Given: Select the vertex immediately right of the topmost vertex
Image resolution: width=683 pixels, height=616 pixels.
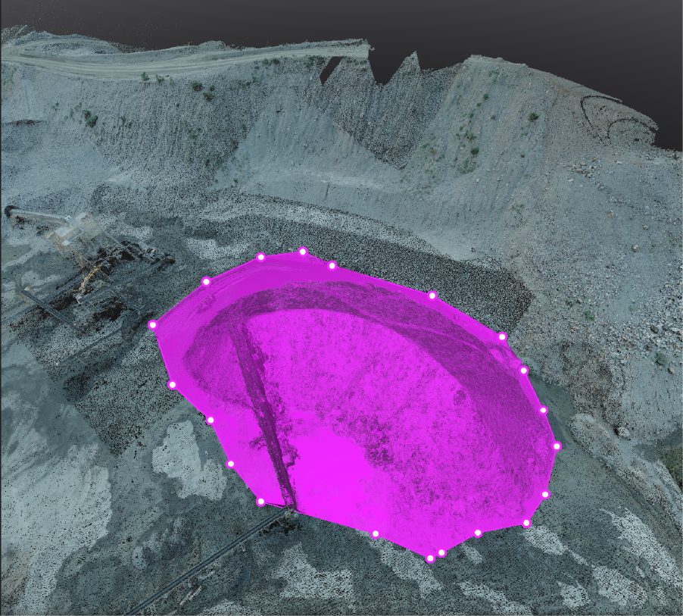Looking at the screenshot, I should 332,265.
